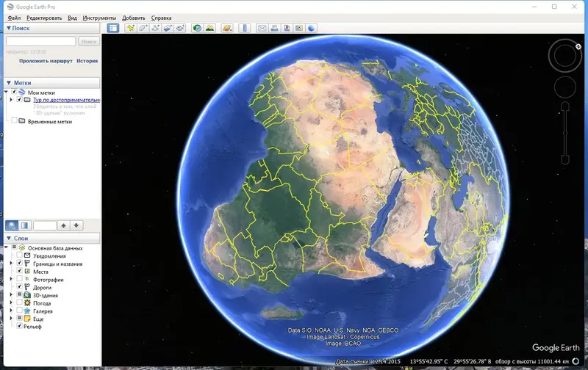This screenshot has height=370, width=588.
Task: Click the text field beside the arrows
Action: pyautogui.click(x=45, y=225)
